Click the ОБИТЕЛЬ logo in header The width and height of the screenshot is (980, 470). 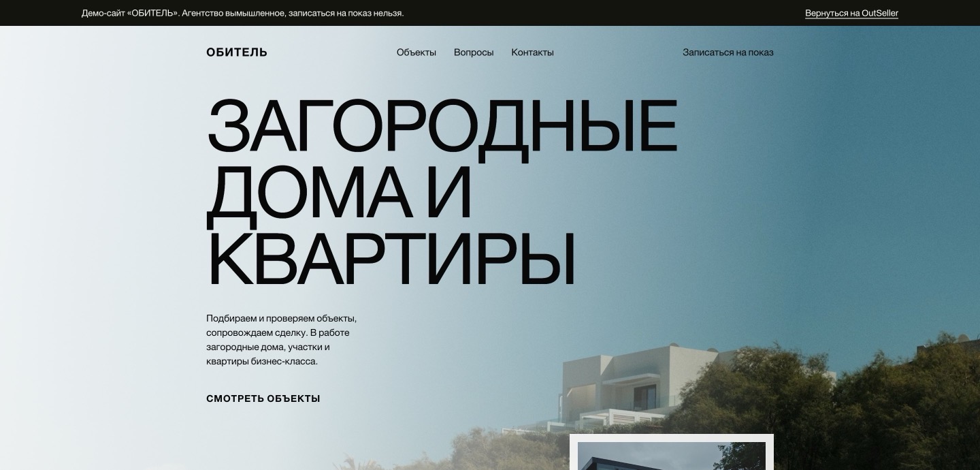coord(237,52)
